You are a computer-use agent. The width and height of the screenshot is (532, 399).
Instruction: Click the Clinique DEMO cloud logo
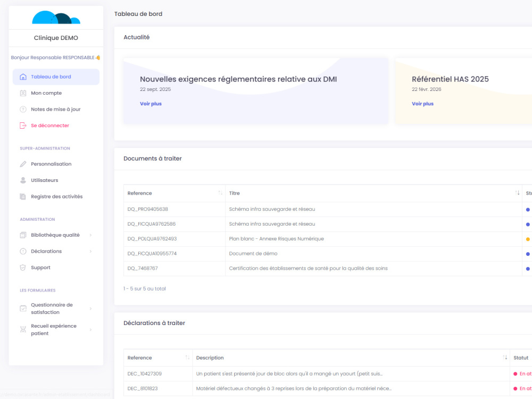pyautogui.click(x=56, y=18)
